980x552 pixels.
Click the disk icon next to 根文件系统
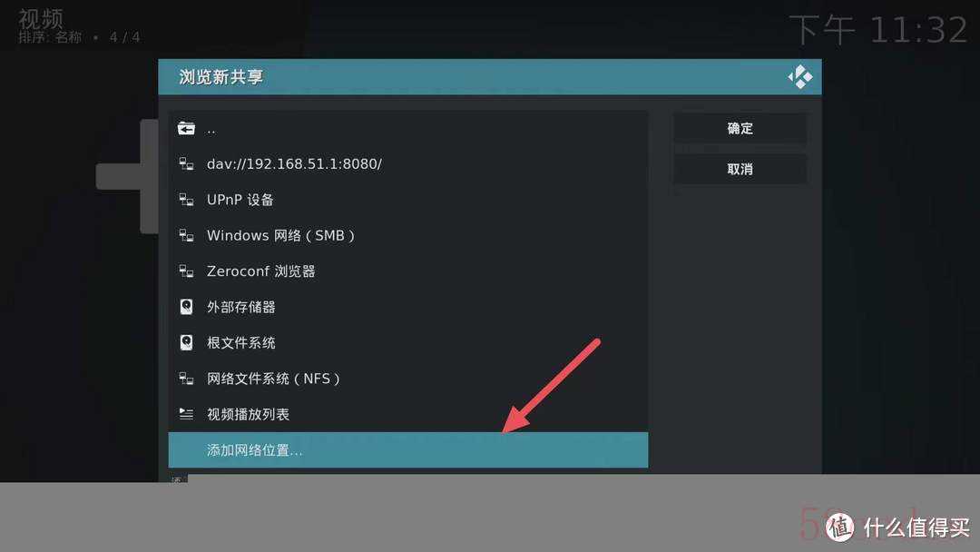pos(186,342)
